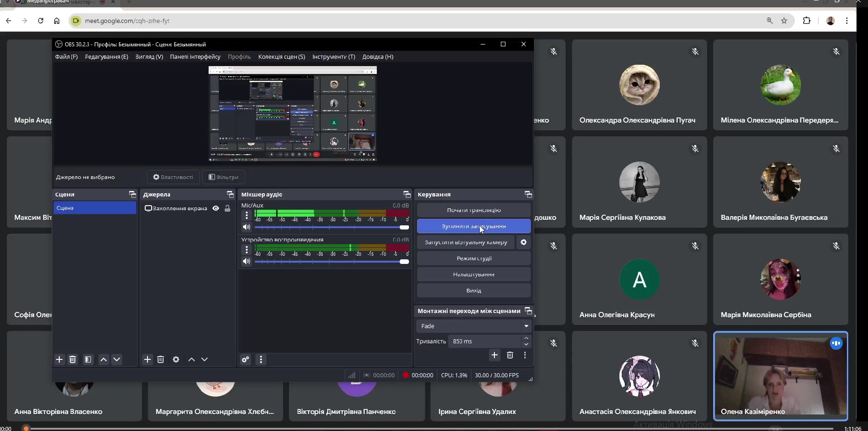Delete selected source with trash icon

pyautogui.click(x=160, y=359)
